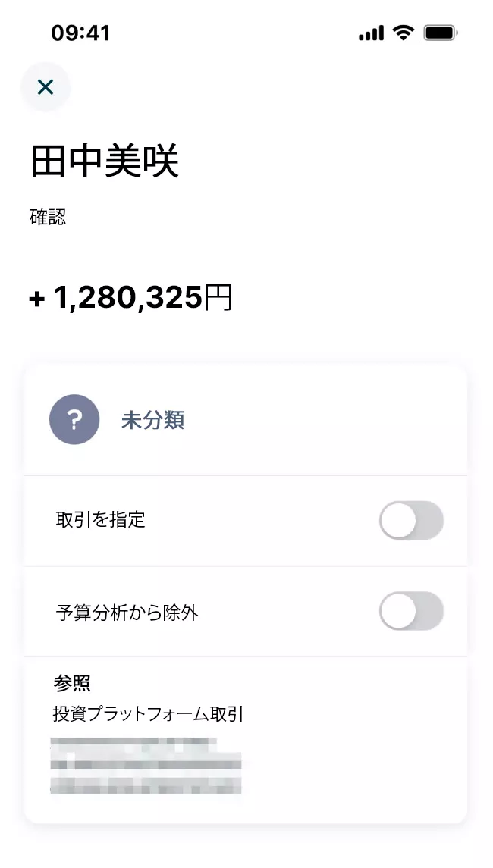Viewport: 493px width, 868px height.
Task: Tap the question-mark category icon
Action: point(74,419)
